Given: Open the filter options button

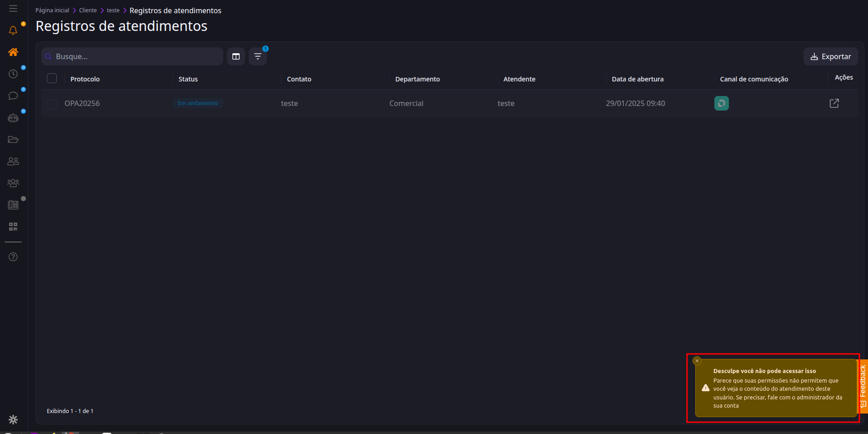Looking at the screenshot, I should [258, 56].
